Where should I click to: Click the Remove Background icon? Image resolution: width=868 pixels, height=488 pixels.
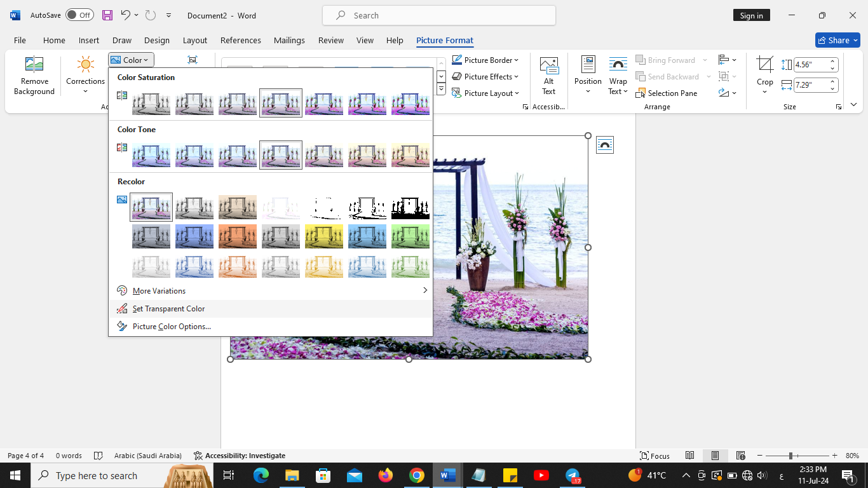coord(34,75)
